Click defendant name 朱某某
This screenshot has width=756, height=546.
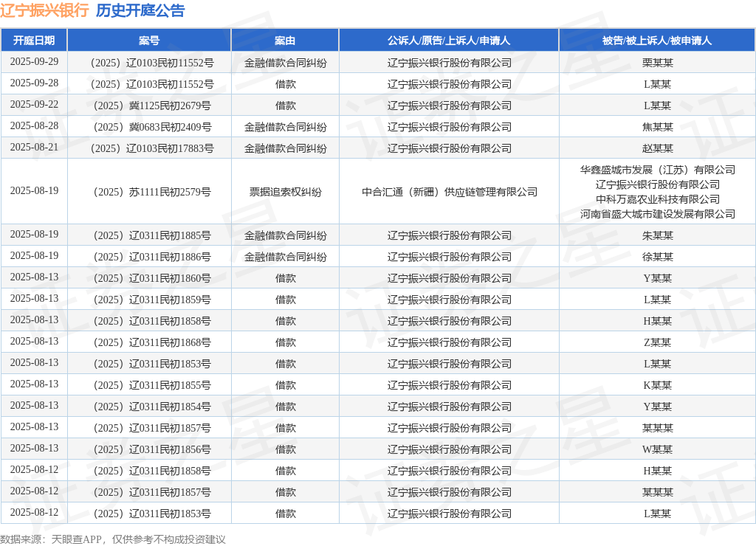(658, 235)
